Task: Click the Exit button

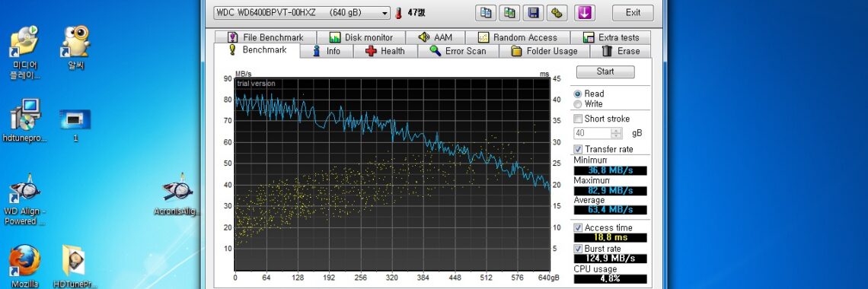Action: pos(633,13)
